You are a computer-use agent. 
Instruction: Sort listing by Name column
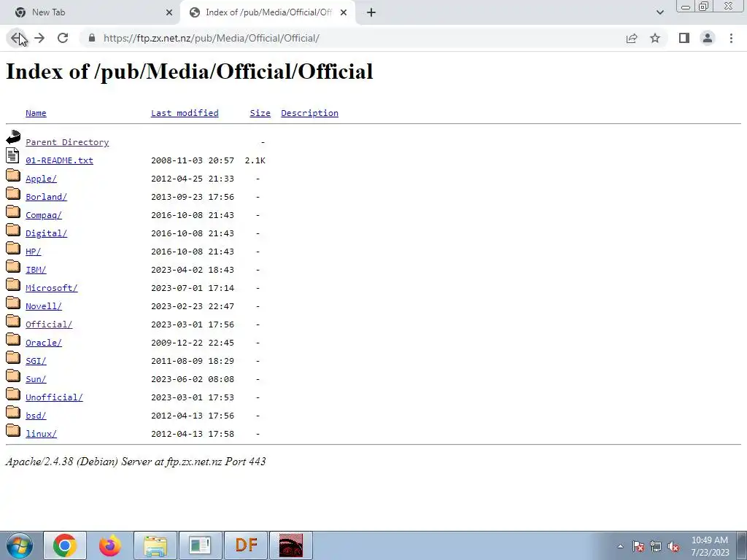36,113
